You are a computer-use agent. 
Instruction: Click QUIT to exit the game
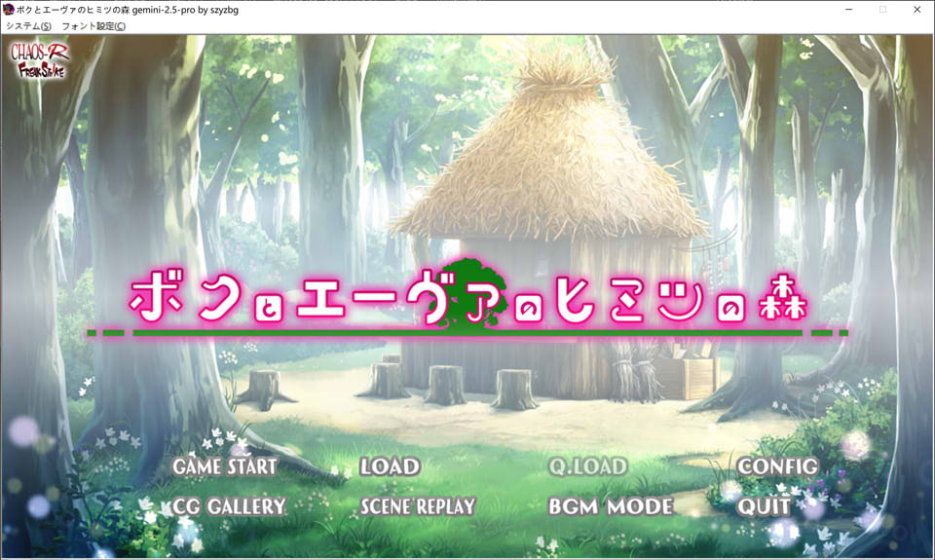click(x=764, y=506)
